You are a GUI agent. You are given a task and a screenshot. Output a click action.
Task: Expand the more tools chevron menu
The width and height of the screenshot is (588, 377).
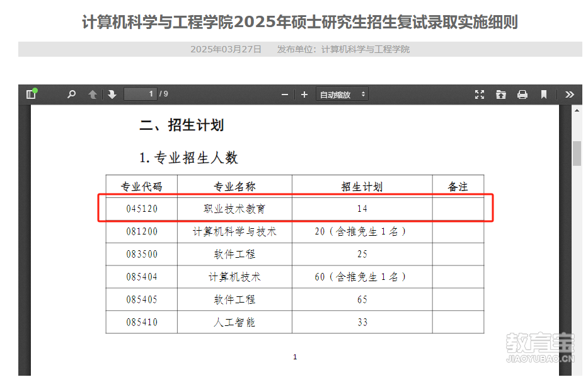point(570,95)
